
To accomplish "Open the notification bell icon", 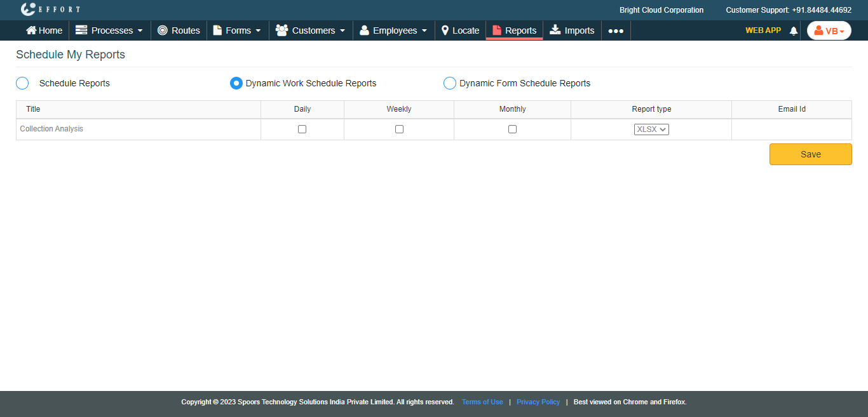I will [x=793, y=30].
